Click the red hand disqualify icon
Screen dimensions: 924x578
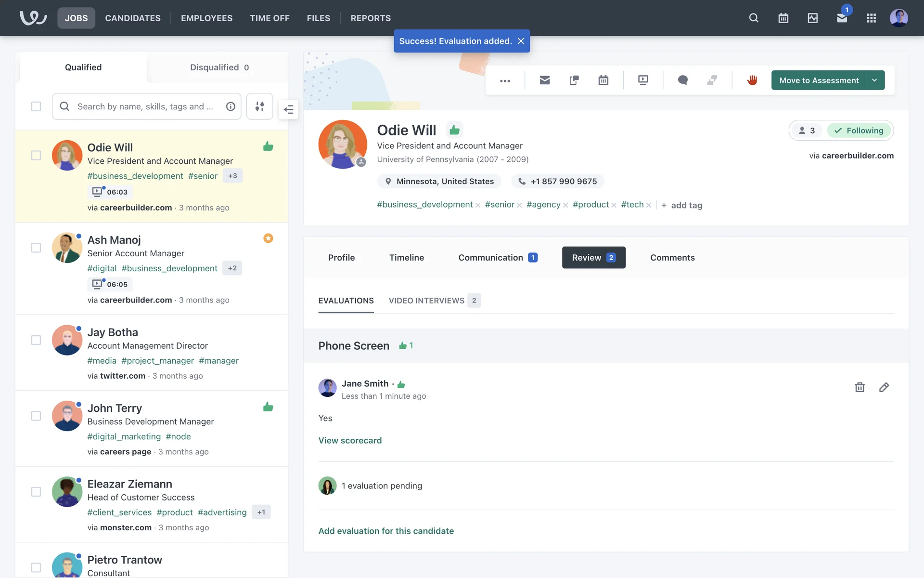(x=752, y=80)
